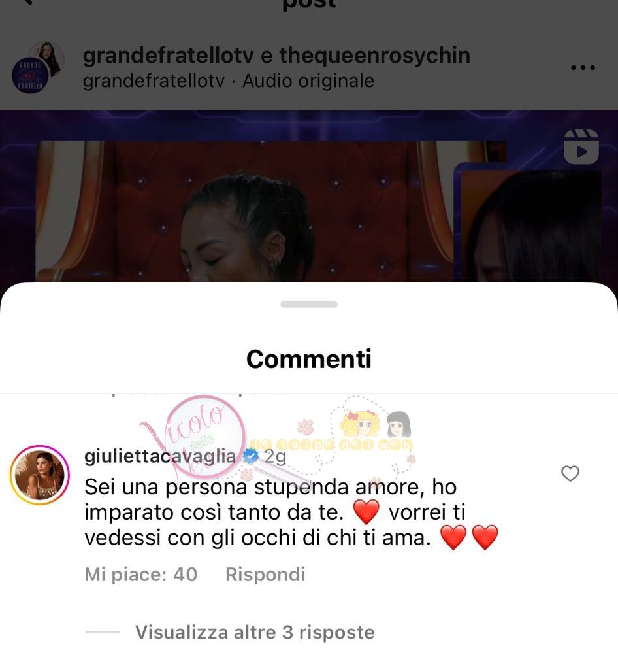View who liked via Mi piace: 40
This screenshot has height=672, width=618.
(141, 575)
